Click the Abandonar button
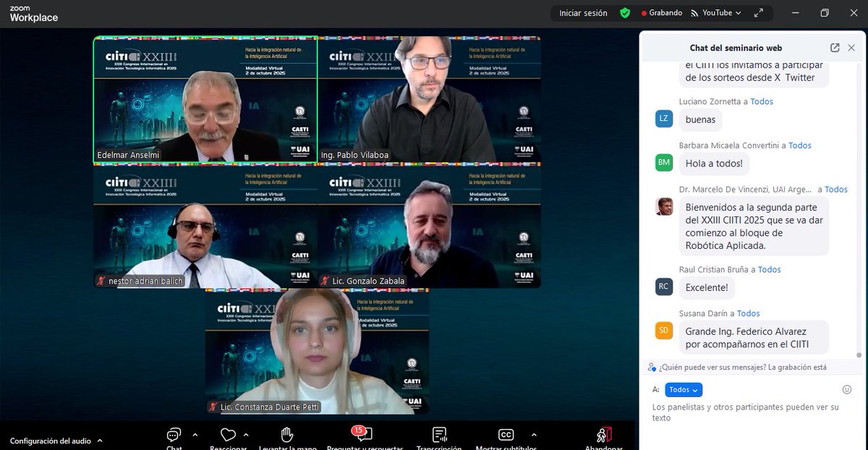The height and width of the screenshot is (450, 868). (603, 436)
